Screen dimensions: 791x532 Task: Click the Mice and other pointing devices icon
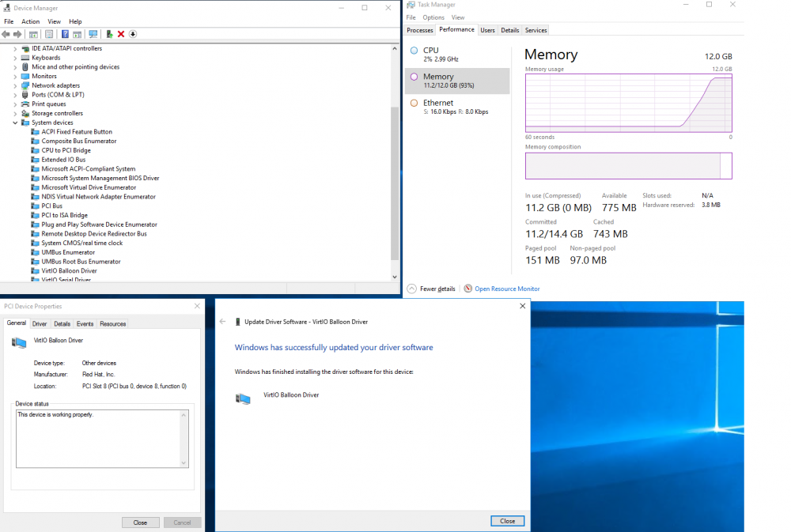coord(25,66)
